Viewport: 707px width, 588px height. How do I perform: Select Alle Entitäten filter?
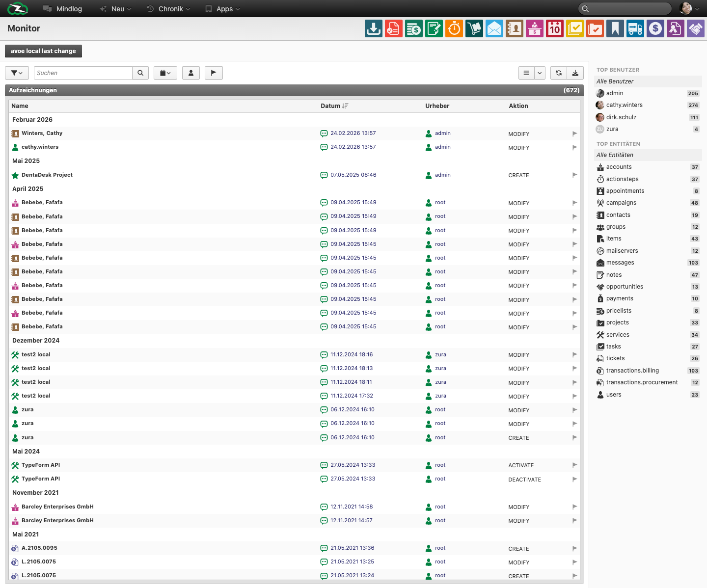tap(648, 155)
